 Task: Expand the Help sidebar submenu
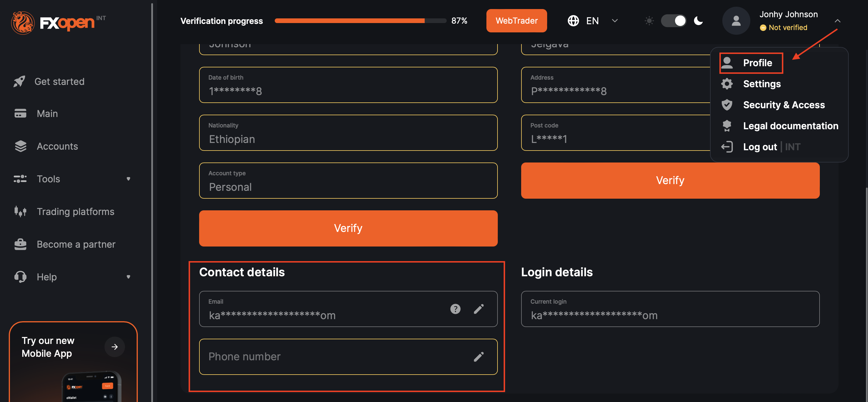pyautogui.click(x=128, y=277)
